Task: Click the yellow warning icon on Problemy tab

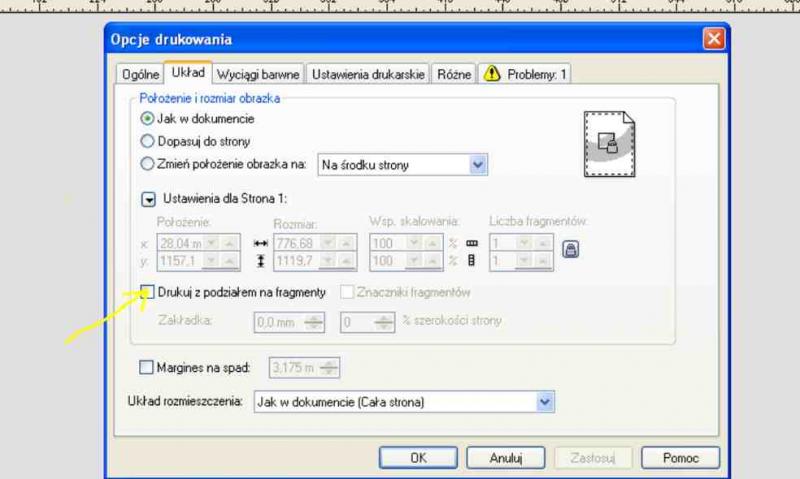Action: (492, 74)
